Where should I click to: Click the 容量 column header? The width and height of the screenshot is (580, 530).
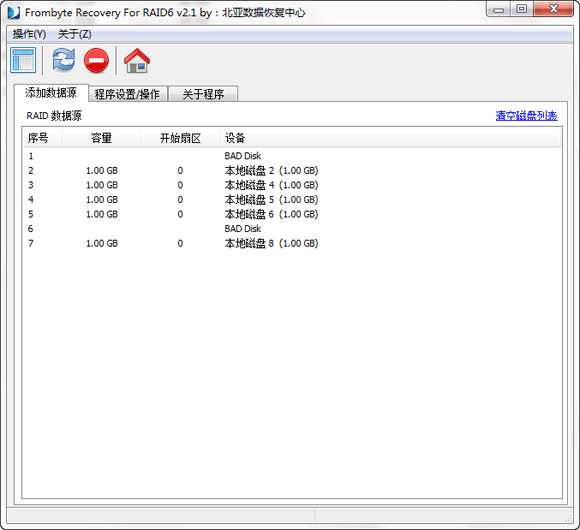click(x=101, y=138)
